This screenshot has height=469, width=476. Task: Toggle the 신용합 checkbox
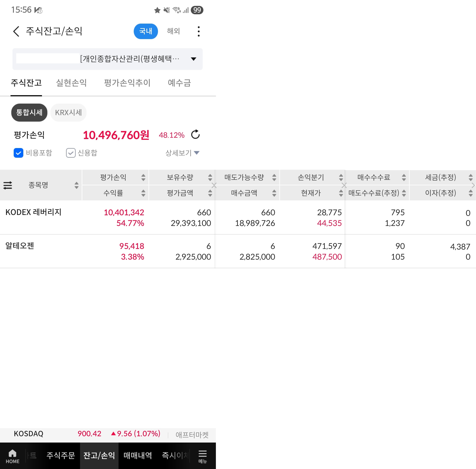pos(71,153)
